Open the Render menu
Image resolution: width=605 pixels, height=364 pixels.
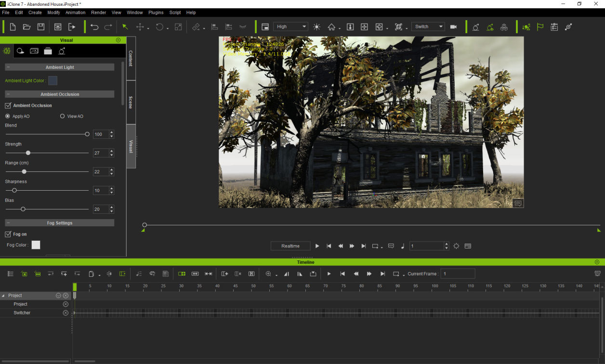pos(99,13)
